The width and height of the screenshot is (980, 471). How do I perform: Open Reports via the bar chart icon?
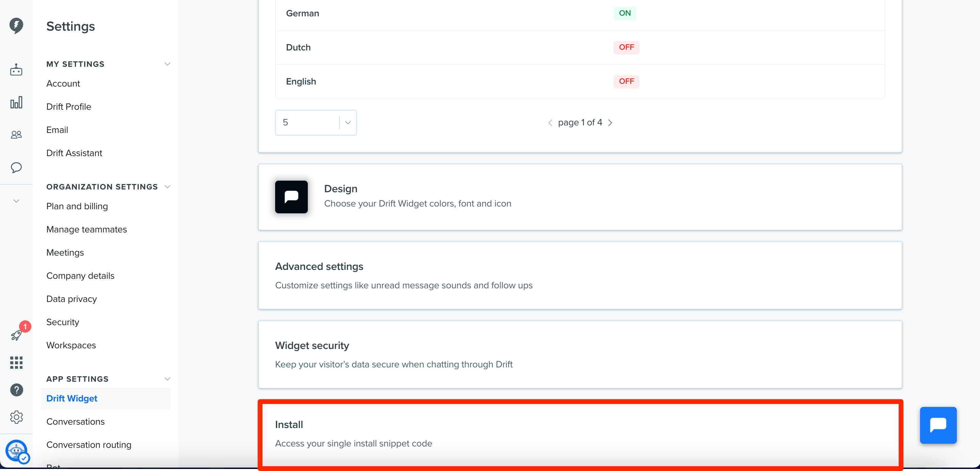point(16,102)
